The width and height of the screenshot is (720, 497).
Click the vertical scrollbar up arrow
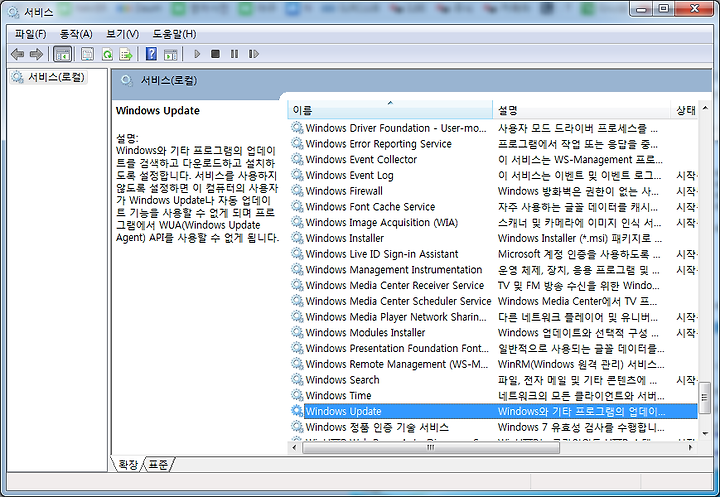click(705, 108)
